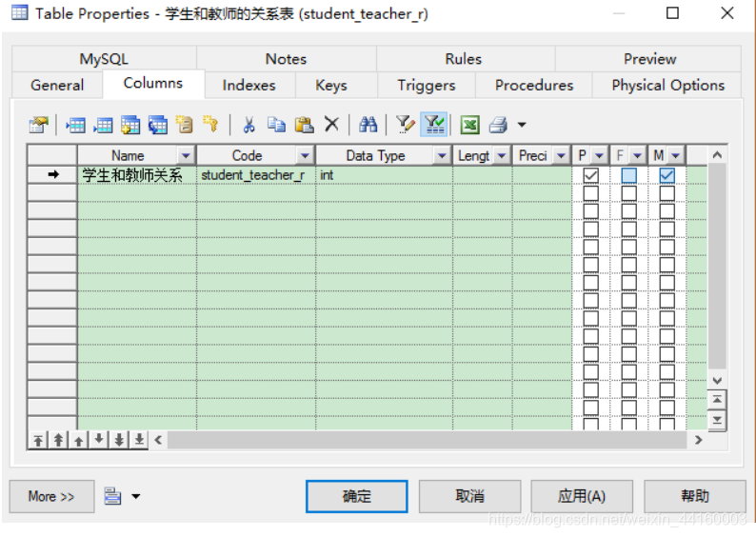This screenshot has width=756, height=537.
Task: Click the int Data Type cell
Action: point(385,175)
